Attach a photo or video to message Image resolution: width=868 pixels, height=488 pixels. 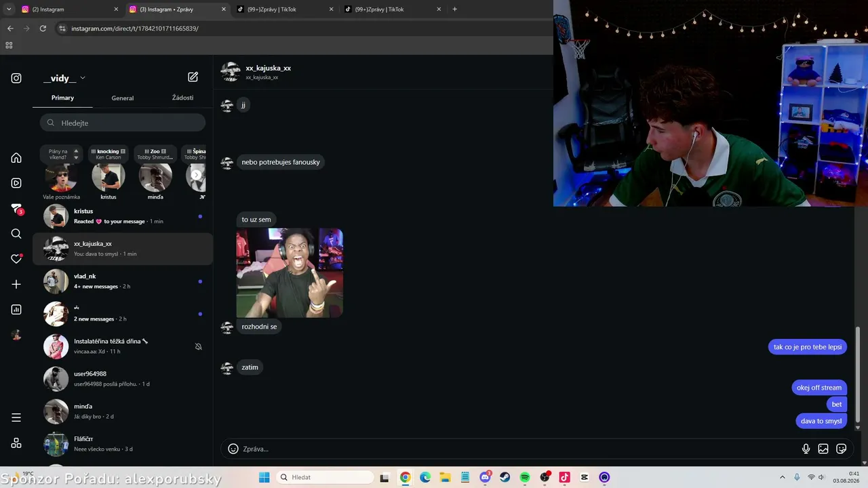(x=823, y=449)
